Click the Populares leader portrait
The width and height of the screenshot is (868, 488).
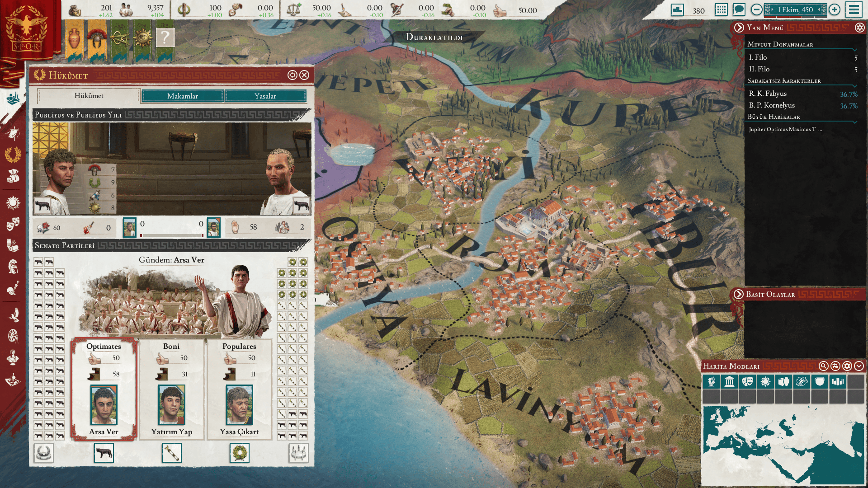[x=239, y=405]
